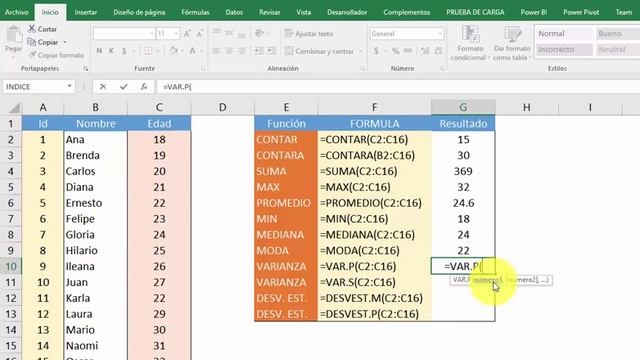The width and height of the screenshot is (640, 360).
Task: Switch to the Power Pivot tab
Action: tap(581, 12)
